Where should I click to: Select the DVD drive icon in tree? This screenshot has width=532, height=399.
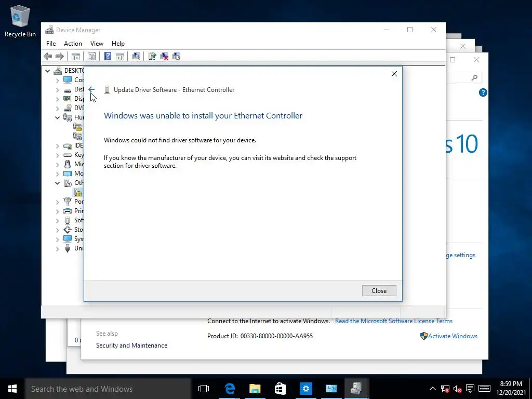(68, 108)
